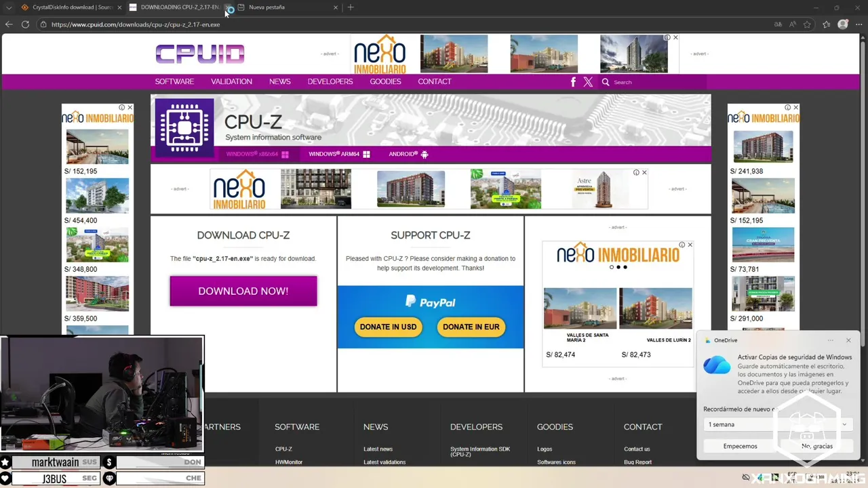
Task: Close the middle banner Nexo ad
Action: (644, 173)
